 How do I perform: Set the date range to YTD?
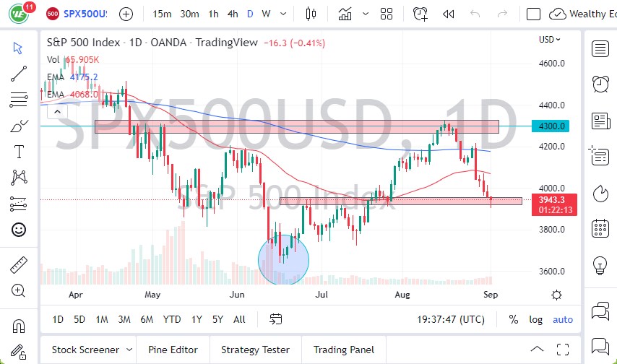click(x=172, y=319)
